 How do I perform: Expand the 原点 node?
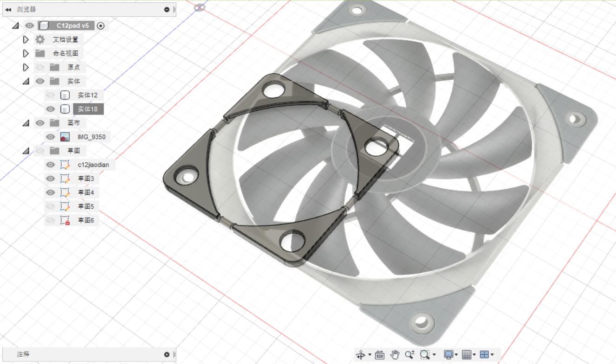(26, 67)
